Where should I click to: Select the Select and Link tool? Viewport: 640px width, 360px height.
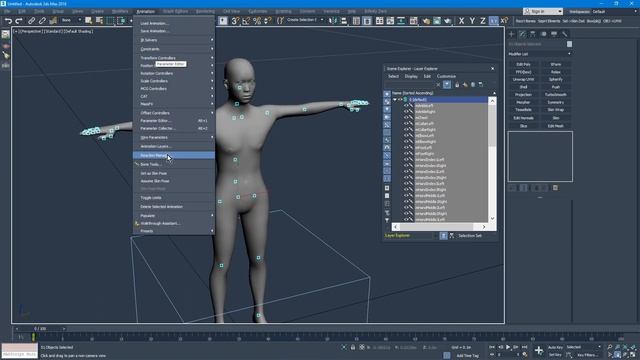point(31,21)
